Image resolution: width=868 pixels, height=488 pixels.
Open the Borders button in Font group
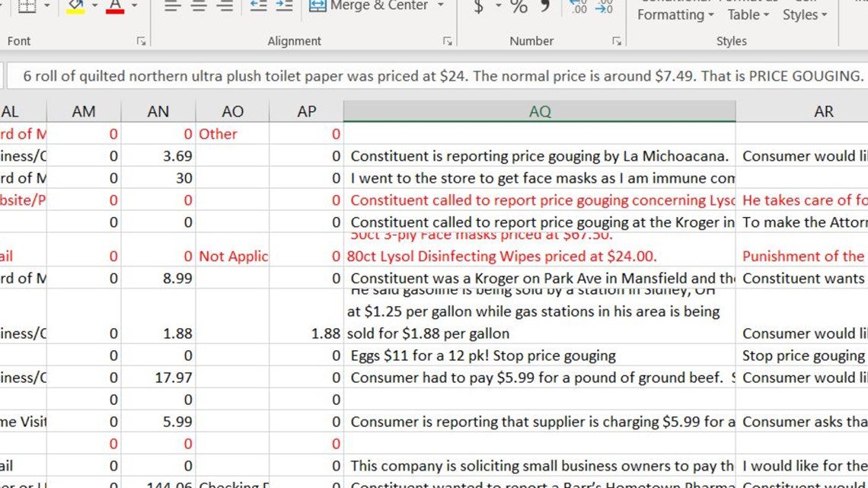27,6
